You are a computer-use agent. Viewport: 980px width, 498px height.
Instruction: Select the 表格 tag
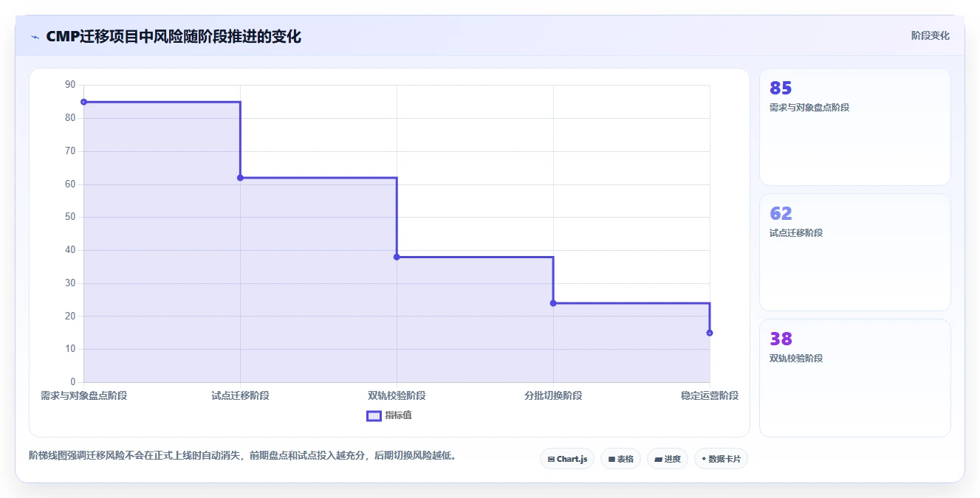[x=620, y=459]
